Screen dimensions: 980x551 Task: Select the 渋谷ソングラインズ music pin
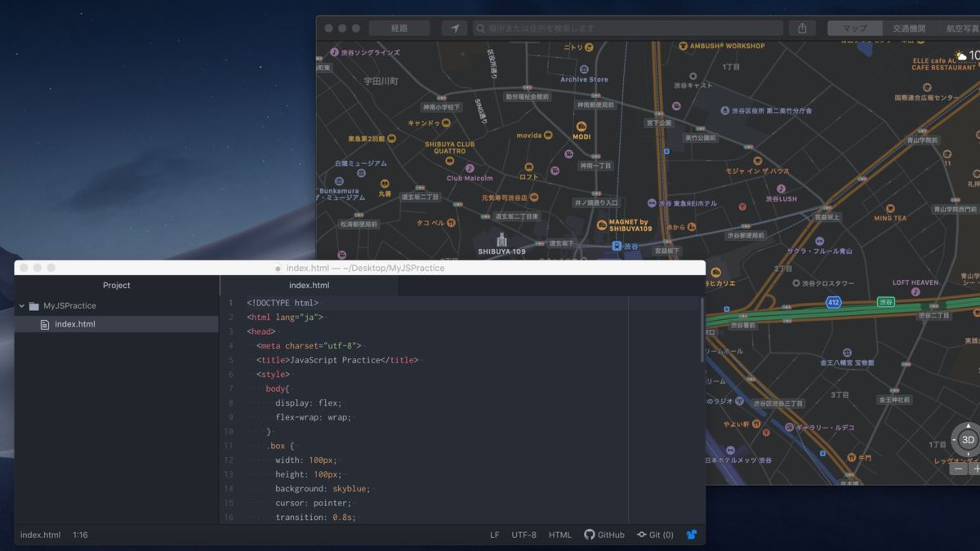point(334,52)
